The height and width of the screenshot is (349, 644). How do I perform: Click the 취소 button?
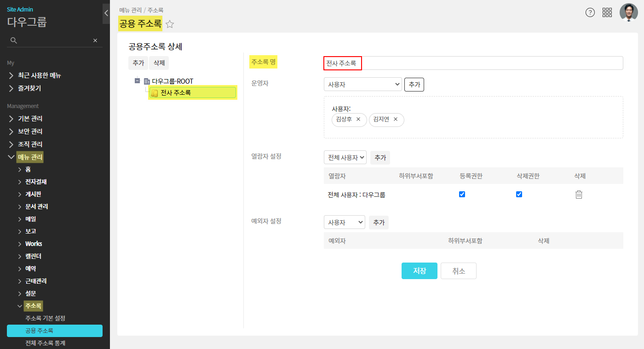click(458, 271)
